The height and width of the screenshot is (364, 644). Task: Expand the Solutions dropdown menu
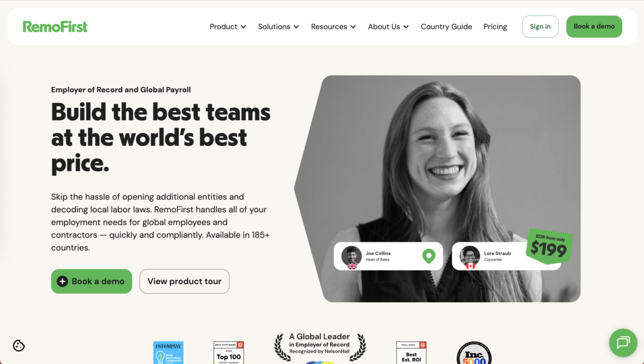278,26
